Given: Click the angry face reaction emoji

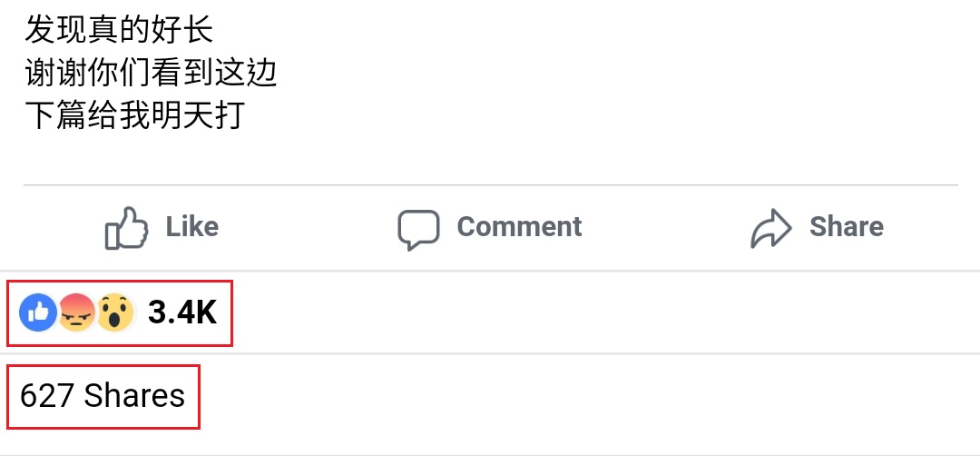Looking at the screenshot, I should [x=77, y=312].
